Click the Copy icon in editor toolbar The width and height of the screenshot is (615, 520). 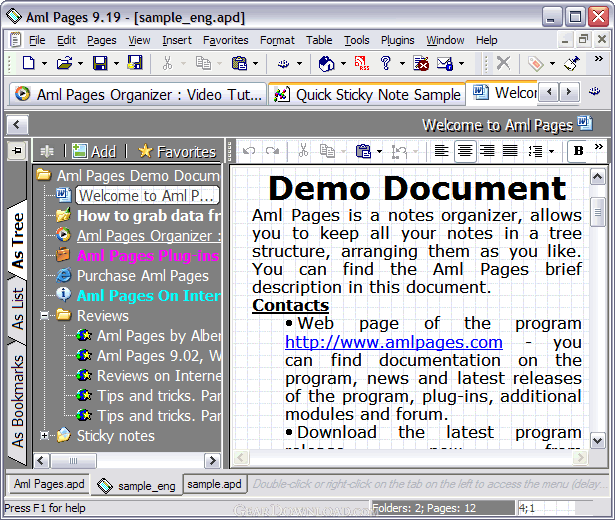[x=327, y=151]
